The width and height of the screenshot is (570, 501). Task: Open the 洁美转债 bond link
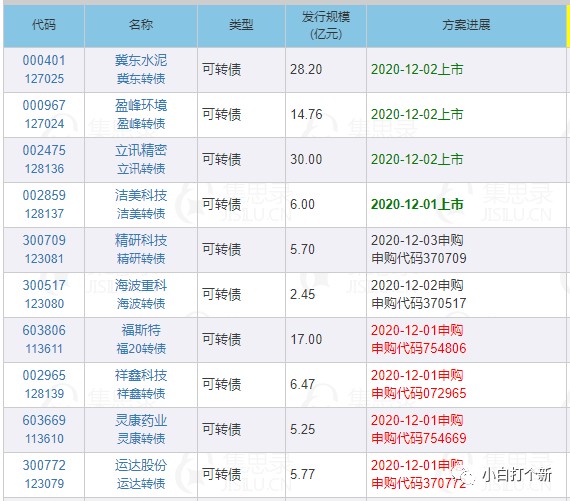(141, 213)
